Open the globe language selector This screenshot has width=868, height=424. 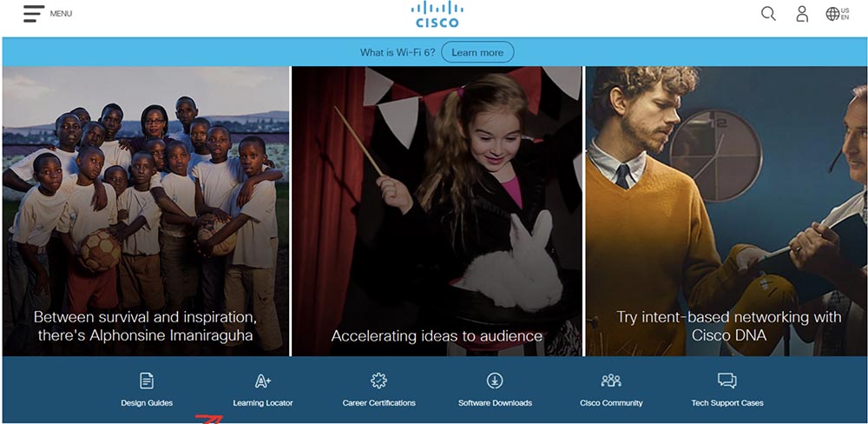832,14
